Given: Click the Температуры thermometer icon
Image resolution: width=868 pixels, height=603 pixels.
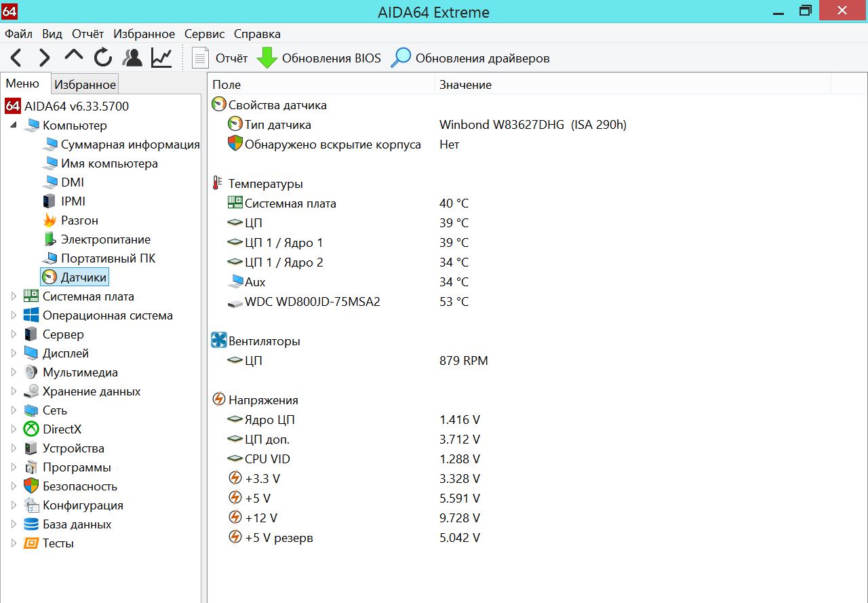Looking at the screenshot, I should [218, 183].
